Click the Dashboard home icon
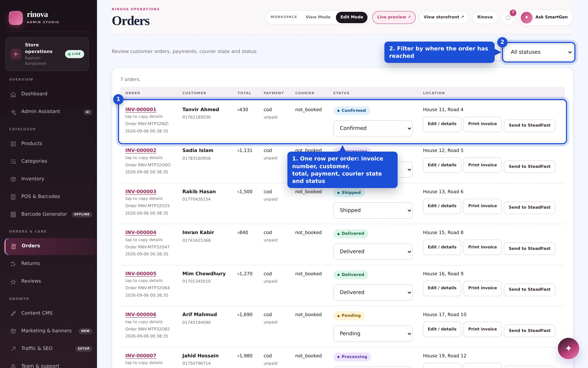Image resolution: width=588 pixels, height=368 pixels. [13, 94]
